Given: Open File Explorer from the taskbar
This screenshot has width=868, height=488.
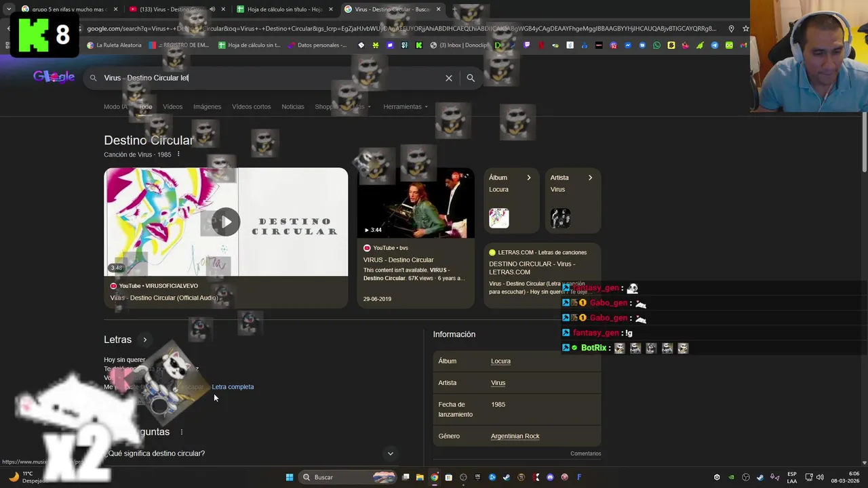Looking at the screenshot, I should (x=420, y=477).
